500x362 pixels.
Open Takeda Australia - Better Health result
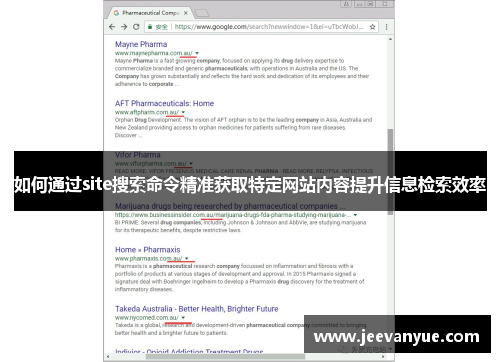pyautogui.click(x=197, y=309)
